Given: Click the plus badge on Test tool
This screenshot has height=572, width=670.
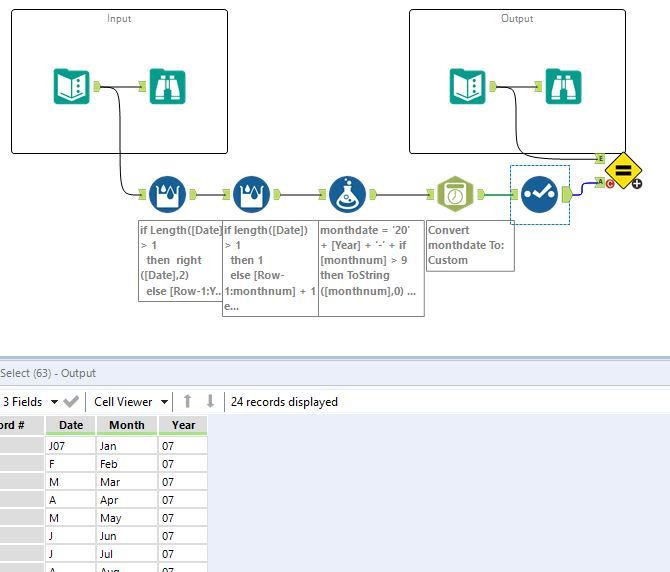Looking at the screenshot, I should (x=637, y=184).
